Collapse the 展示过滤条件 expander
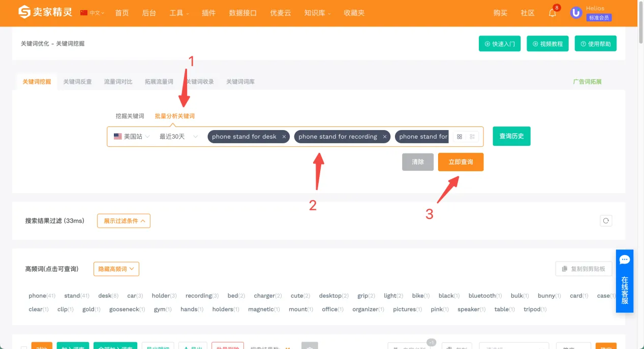This screenshot has width=644, height=349. [124, 221]
